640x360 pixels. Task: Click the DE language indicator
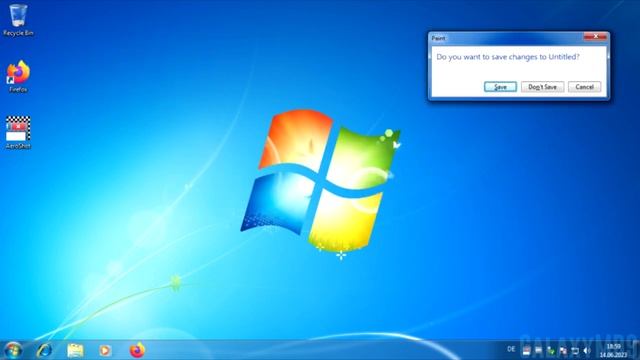[511, 349]
